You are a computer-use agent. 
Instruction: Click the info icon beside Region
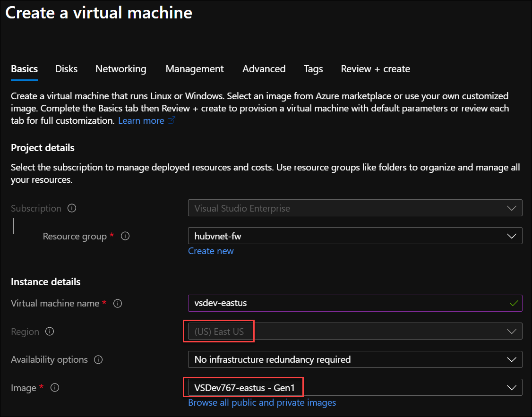(x=50, y=332)
